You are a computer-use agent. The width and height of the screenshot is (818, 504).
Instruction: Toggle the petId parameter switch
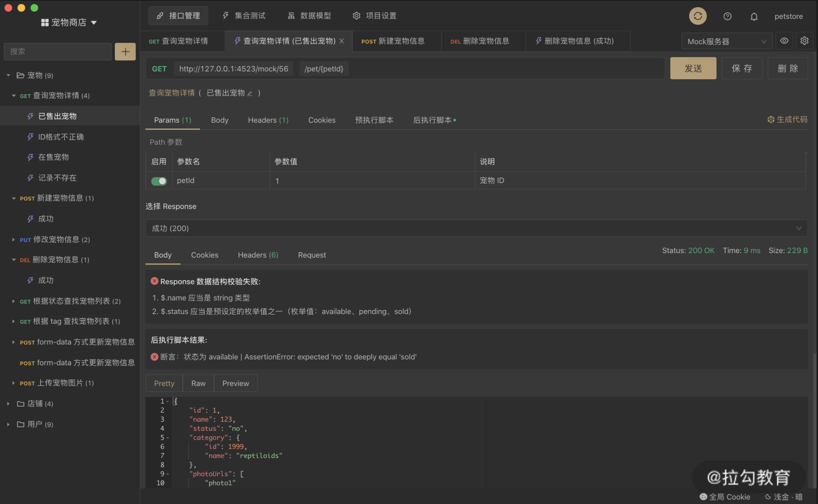point(159,181)
